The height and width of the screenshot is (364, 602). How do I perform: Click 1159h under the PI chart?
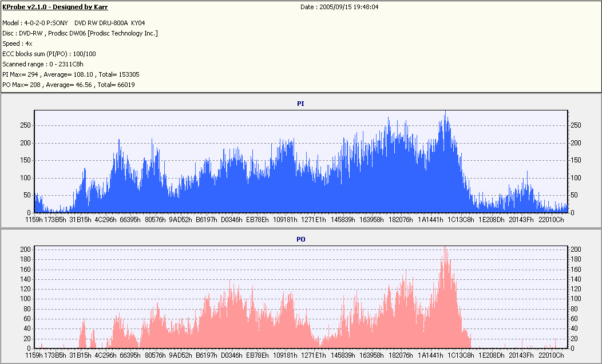pos(34,220)
